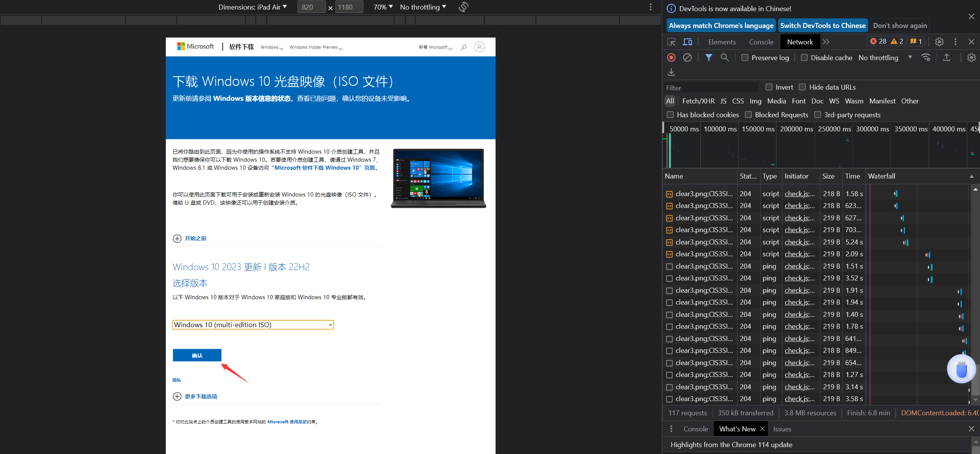
Task: Switch to the Elements tab in DevTools
Action: 722,42
